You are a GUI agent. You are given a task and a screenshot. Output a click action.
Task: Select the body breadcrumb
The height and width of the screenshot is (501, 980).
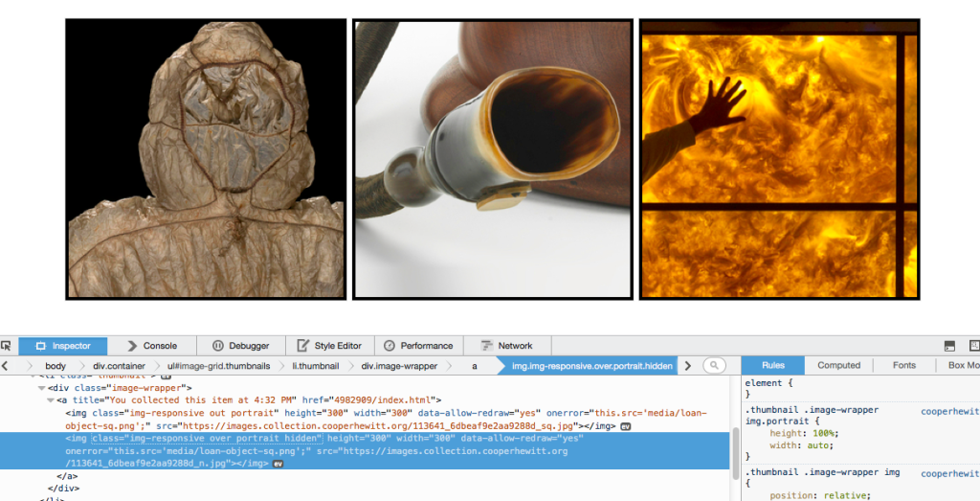point(56,366)
